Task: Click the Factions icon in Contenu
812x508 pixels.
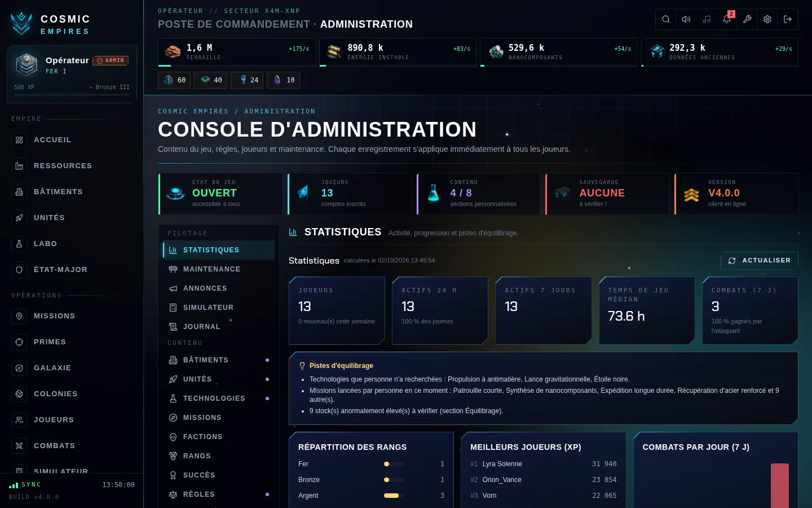Action: coord(173,437)
